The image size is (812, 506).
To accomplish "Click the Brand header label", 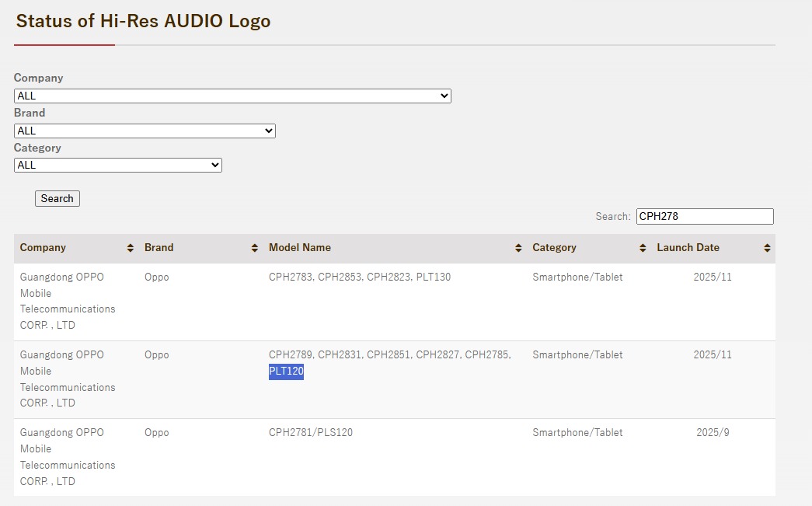I will (159, 248).
